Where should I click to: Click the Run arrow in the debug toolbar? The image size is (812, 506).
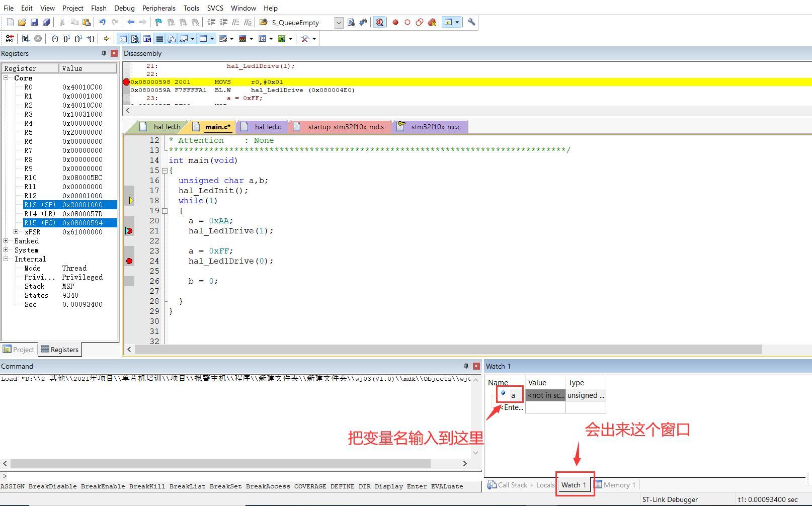107,38
